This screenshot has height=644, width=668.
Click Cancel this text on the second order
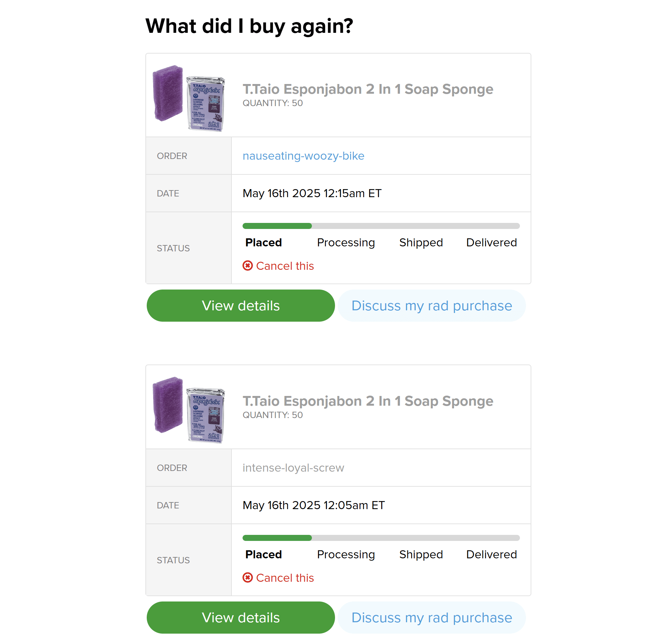(x=285, y=578)
